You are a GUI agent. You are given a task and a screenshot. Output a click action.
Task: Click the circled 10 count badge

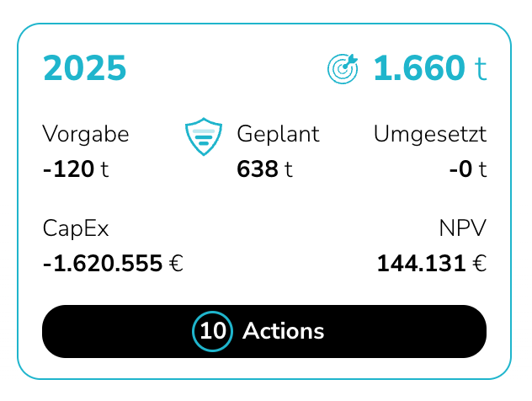click(213, 331)
